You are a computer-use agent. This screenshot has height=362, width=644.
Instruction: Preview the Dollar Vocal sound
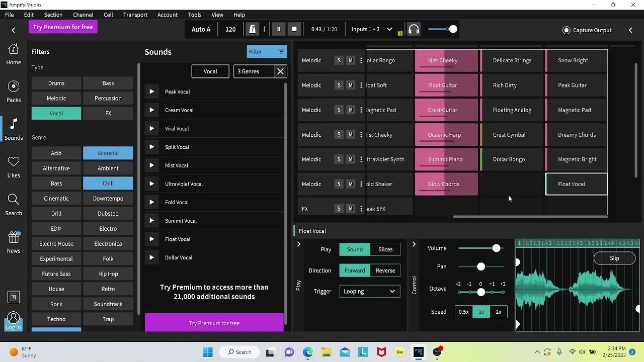151,257
